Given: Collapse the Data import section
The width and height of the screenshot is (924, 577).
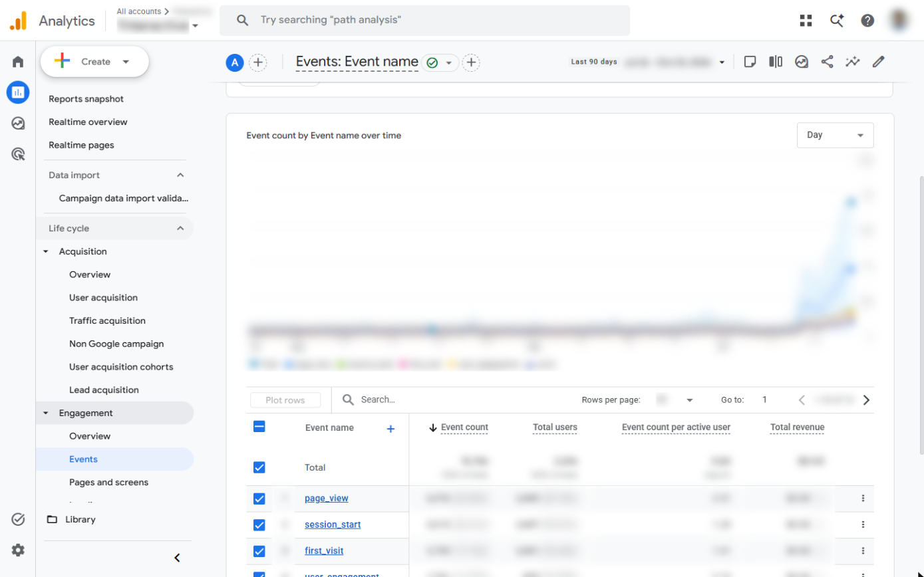Looking at the screenshot, I should pyautogui.click(x=180, y=175).
